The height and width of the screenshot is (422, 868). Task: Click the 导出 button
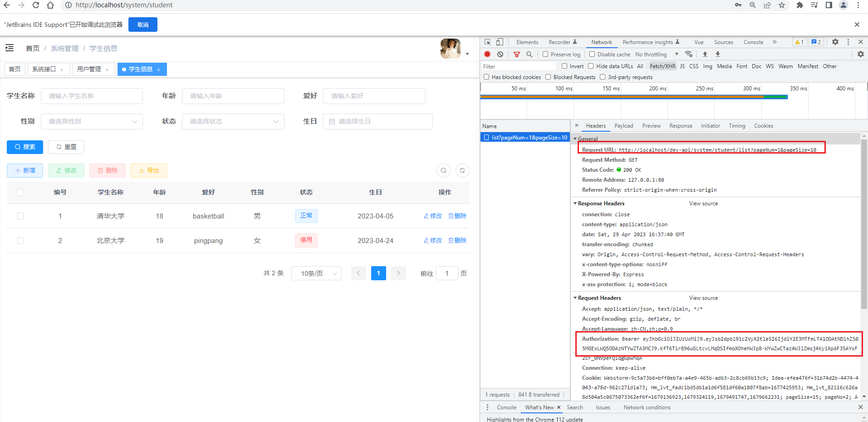[149, 170]
